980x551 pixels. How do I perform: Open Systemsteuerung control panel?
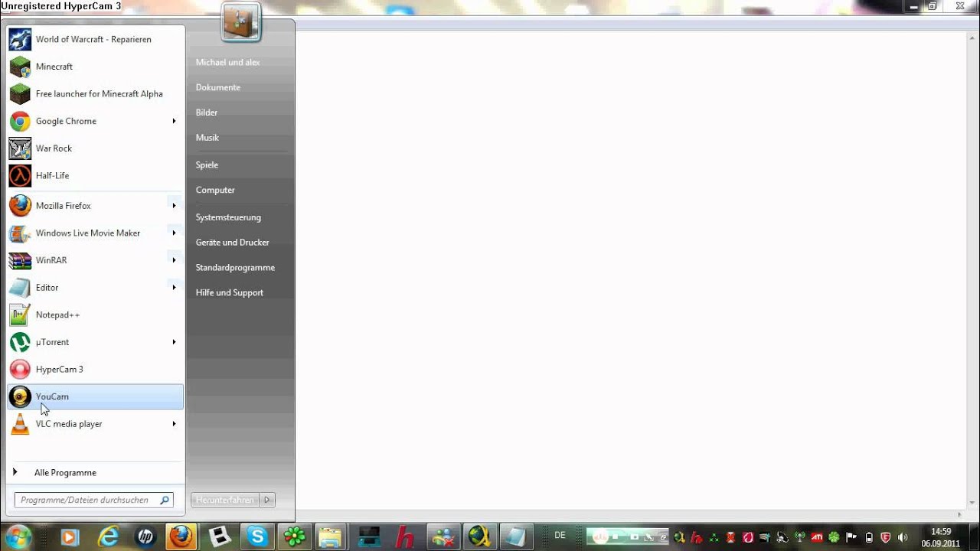click(x=228, y=217)
